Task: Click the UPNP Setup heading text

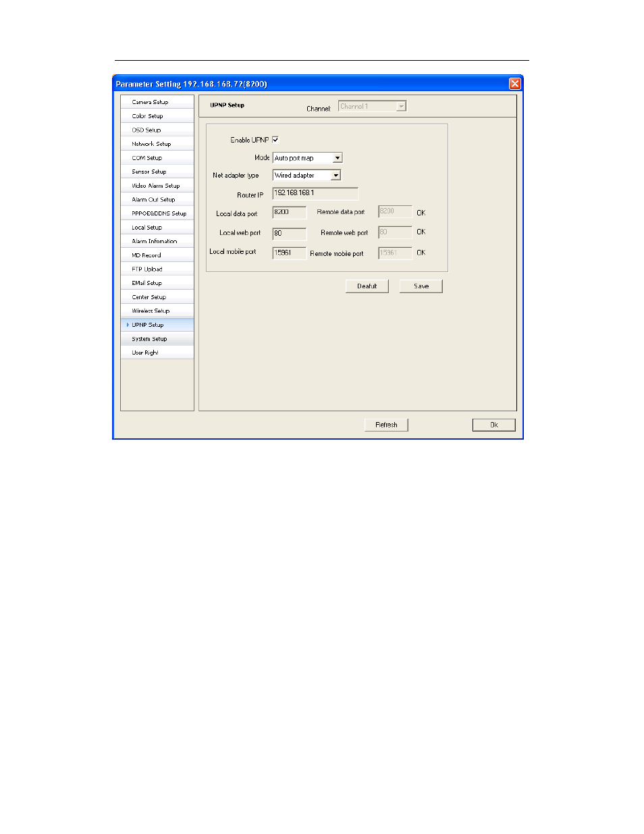Action: [227, 105]
